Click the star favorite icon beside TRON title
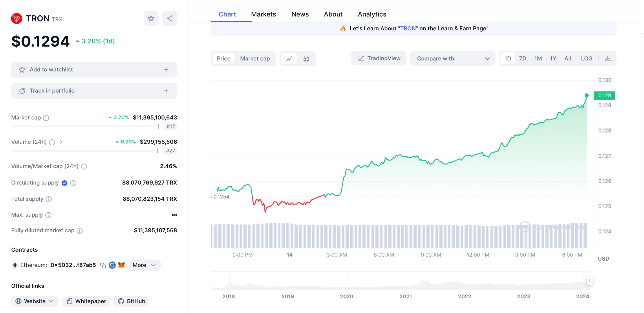The width and height of the screenshot is (644, 313). (151, 19)
